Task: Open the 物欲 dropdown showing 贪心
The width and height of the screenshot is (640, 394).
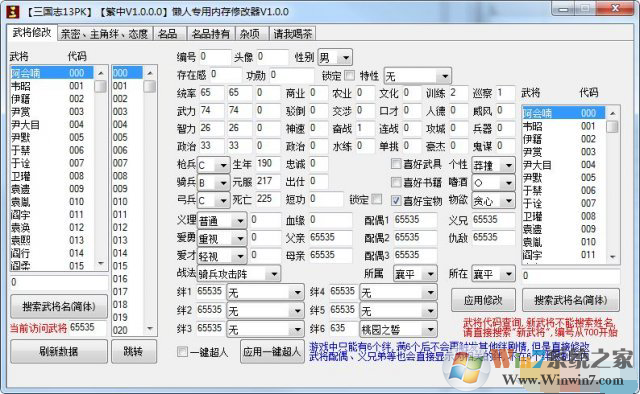Action: [493, 200]
